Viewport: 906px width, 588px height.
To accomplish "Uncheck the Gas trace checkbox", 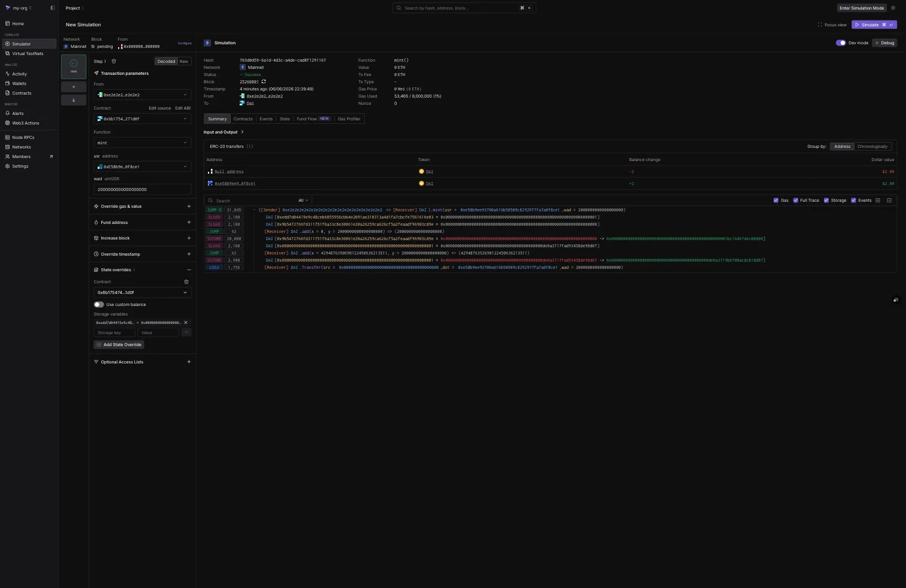I will pos(776,200).
